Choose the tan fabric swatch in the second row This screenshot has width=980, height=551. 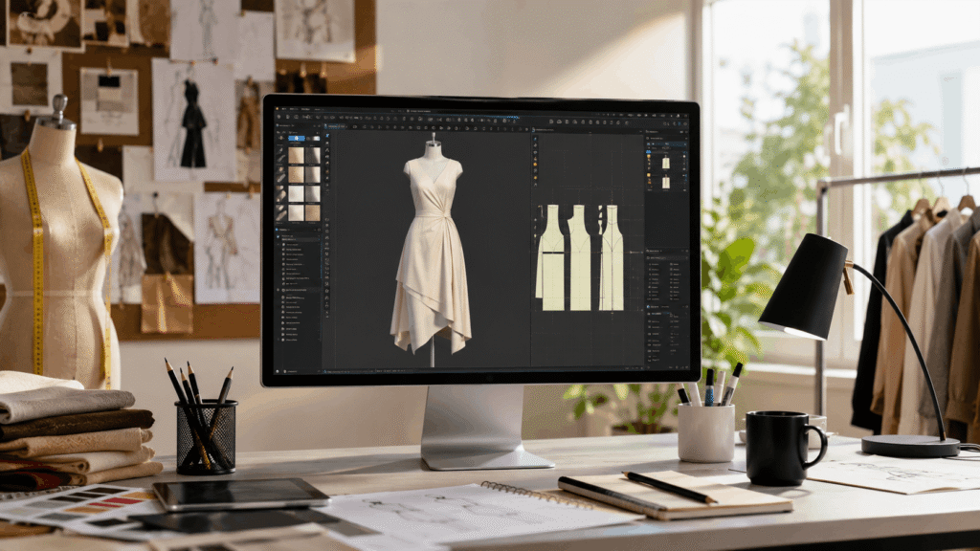click(x=297, y=174)
